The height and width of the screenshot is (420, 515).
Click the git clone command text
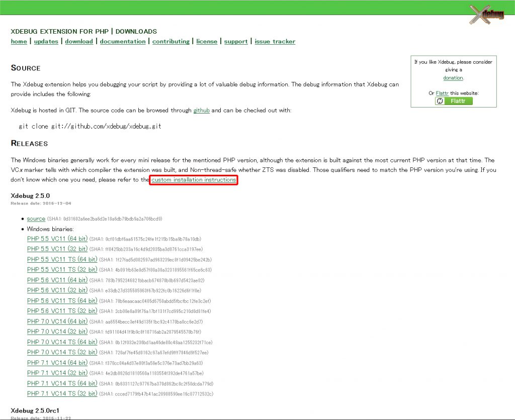click(x=90, y=126)
